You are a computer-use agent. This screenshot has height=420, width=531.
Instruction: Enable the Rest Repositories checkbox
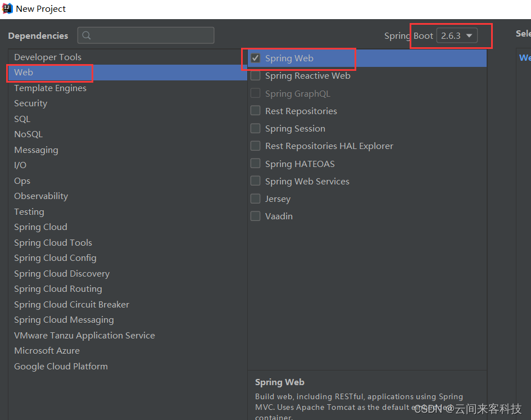(x=255, y=111)
